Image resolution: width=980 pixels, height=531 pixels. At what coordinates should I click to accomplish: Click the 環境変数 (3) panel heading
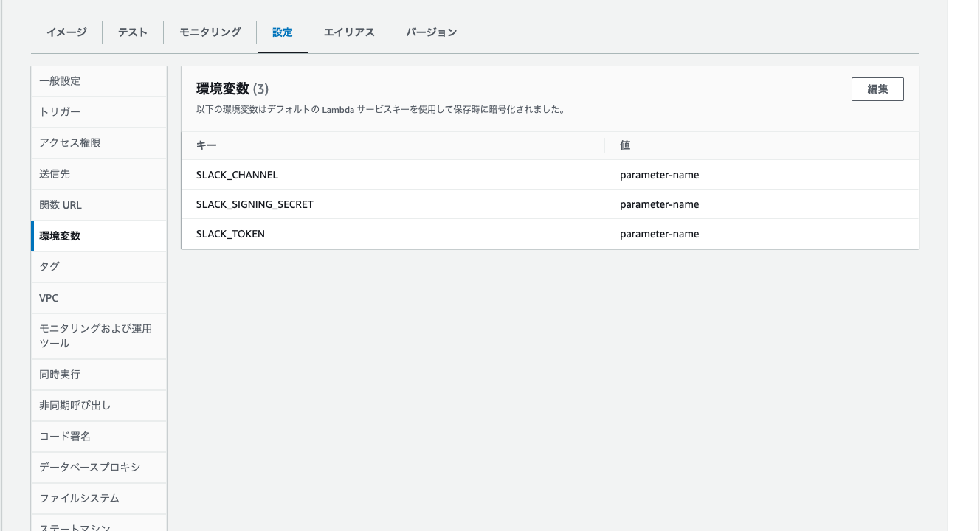coord(232,89)
